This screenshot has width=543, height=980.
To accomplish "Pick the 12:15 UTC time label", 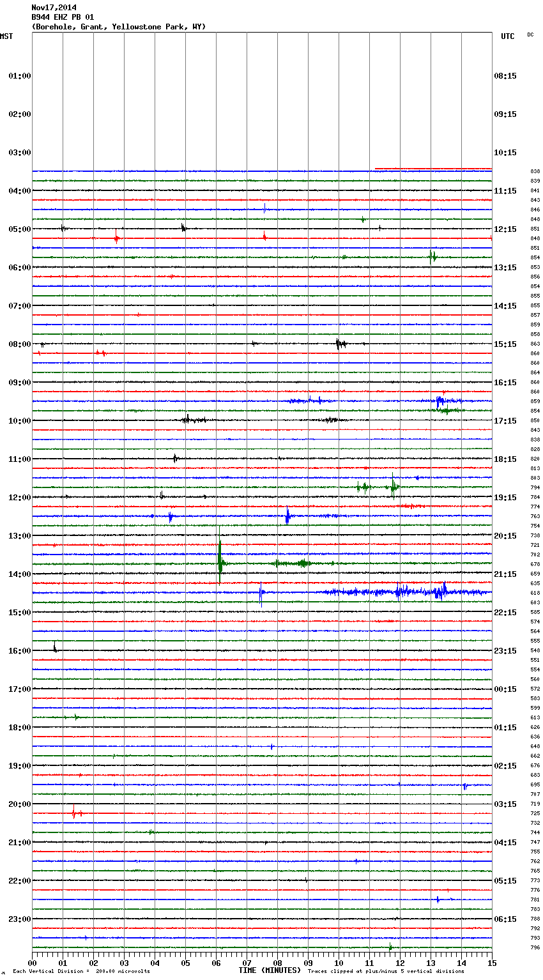I will tap(505, 229).
